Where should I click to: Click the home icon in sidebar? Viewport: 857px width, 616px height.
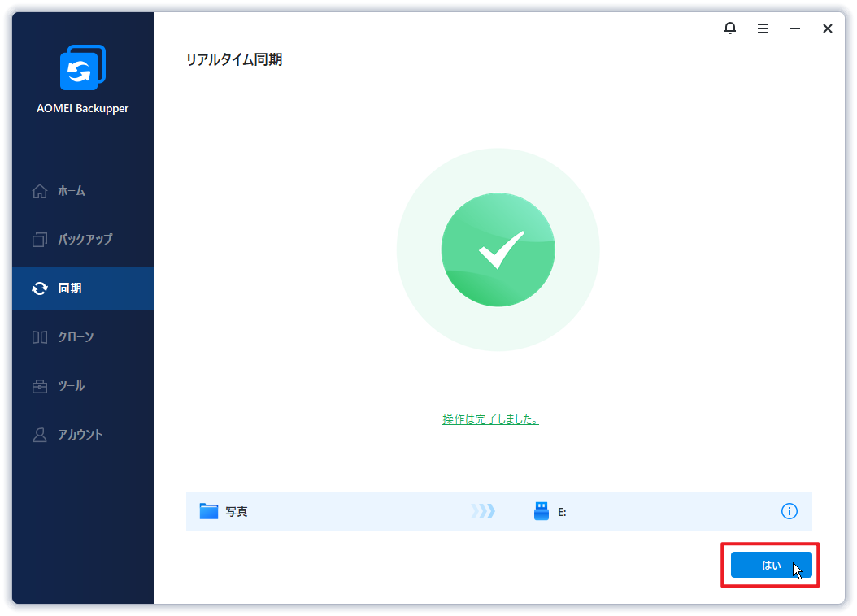click(x=39, y=191)
